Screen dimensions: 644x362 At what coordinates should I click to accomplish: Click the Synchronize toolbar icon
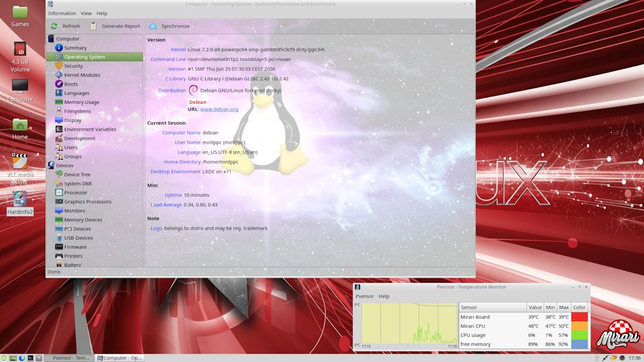(x=153, y=26)
